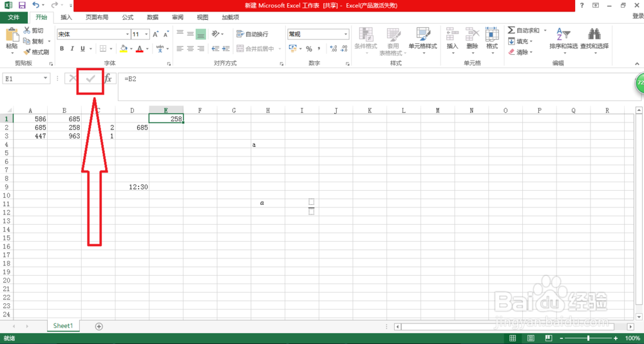This screenshot has width=644, height=344.
Task: Select the Sheet1 worksheet tab
Action: pyautogui.click(x=63, y=325)
